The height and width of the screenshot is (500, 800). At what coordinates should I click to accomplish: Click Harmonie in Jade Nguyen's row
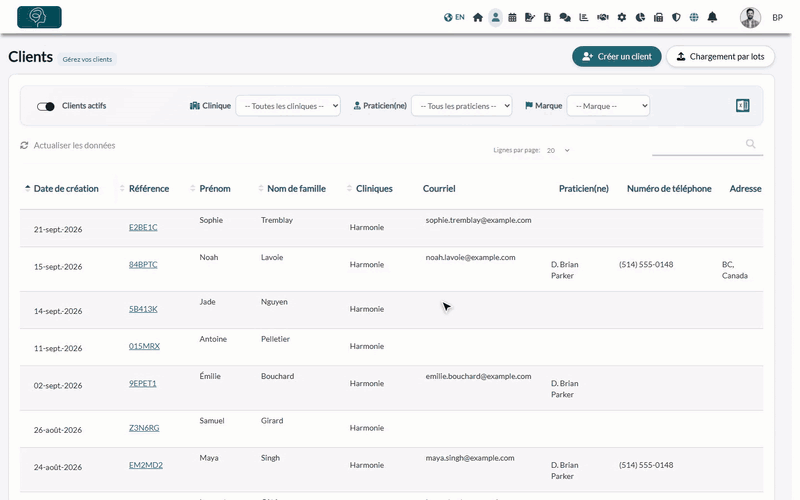pos(366,309)
